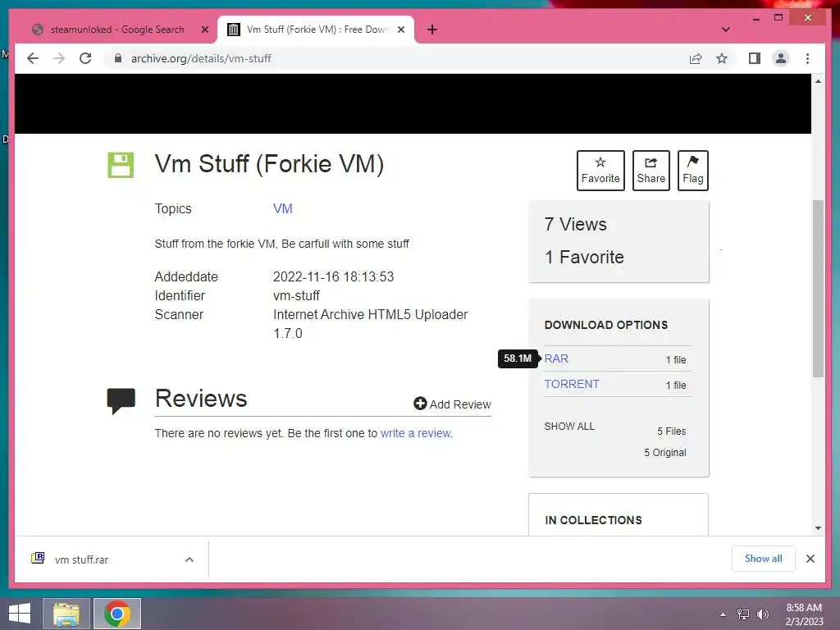Close the Vm Stuff (Forkie VM) tab

click(x=401, y=30)
